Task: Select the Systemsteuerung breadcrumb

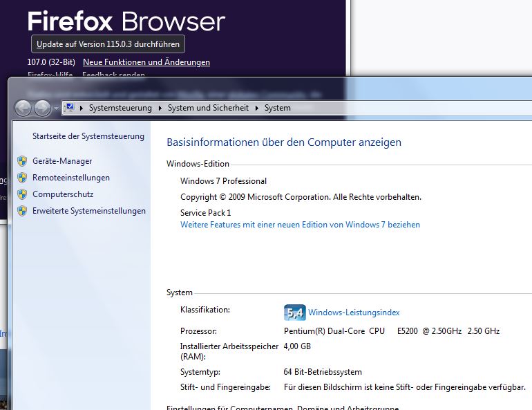Action: pyautogui.click(x=120, y=108)
